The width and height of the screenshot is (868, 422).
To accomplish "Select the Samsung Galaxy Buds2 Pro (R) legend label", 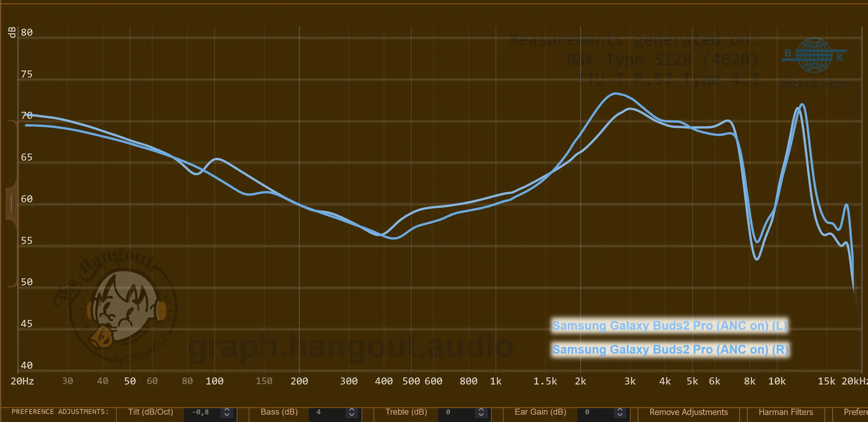I will 670,349.
